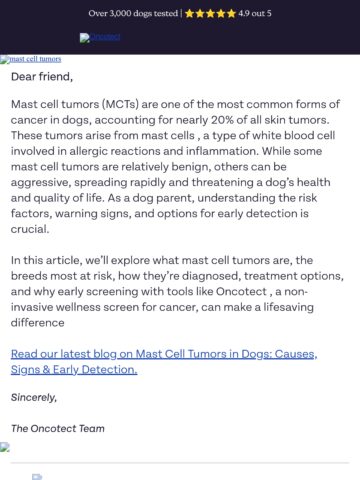Click the Sincerely closing text
The image size is (360, 480).
[x=34, y=397]
